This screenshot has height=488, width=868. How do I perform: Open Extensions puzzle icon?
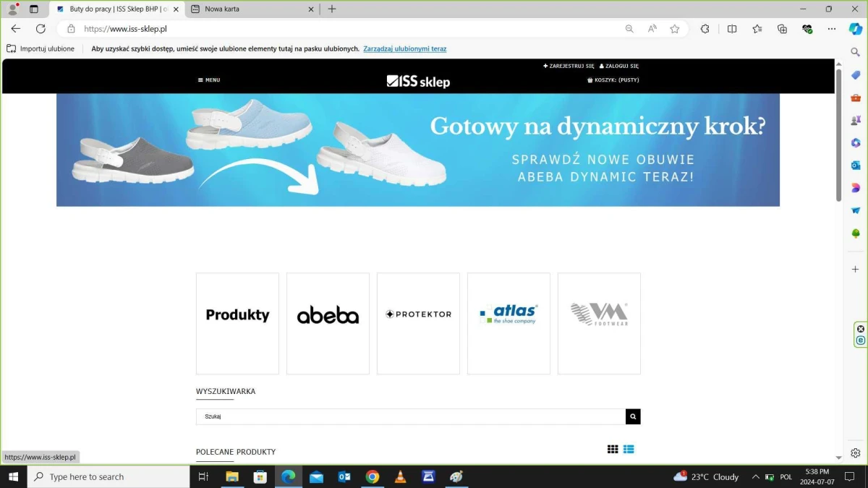click(x=705, y=29)
